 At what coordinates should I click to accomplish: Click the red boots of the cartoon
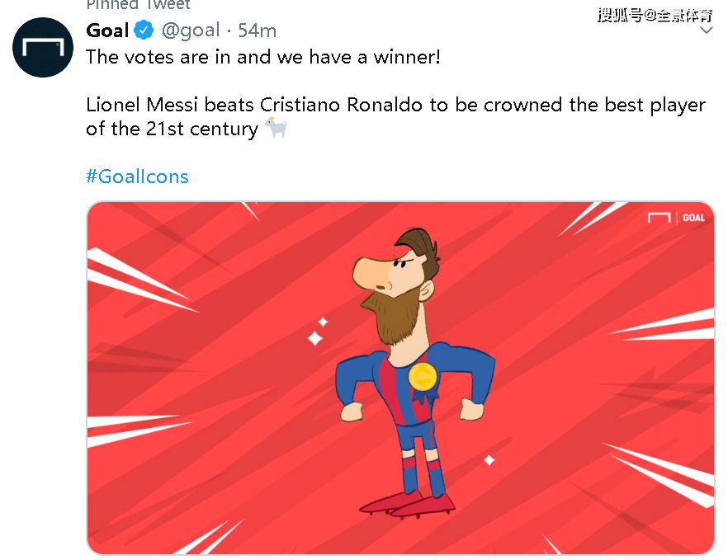[407, 506]
